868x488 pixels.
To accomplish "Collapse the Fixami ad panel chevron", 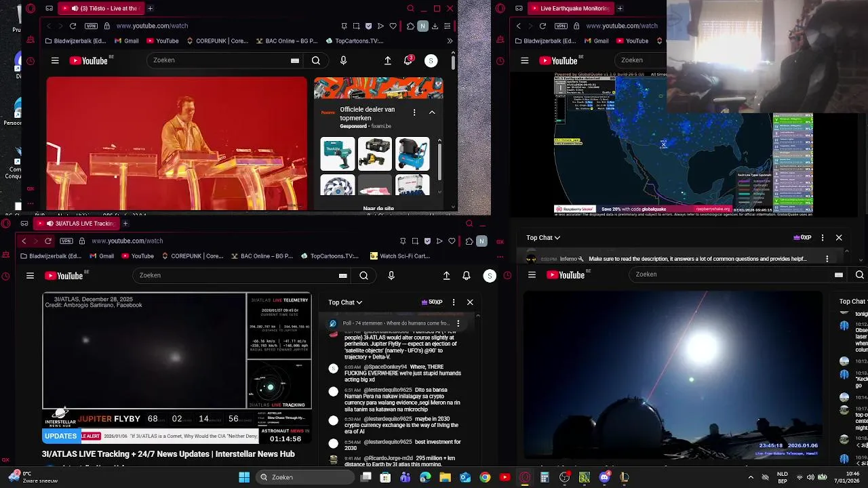I will [432, 113].
